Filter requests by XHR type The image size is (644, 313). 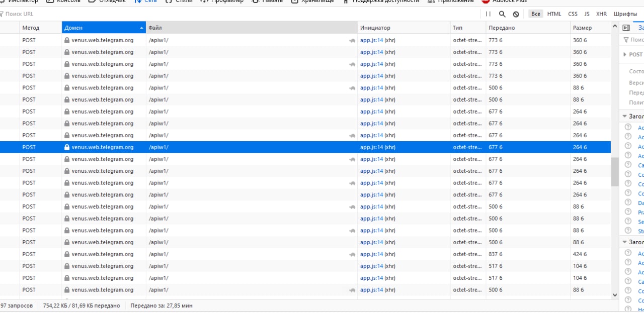point(601,14)
